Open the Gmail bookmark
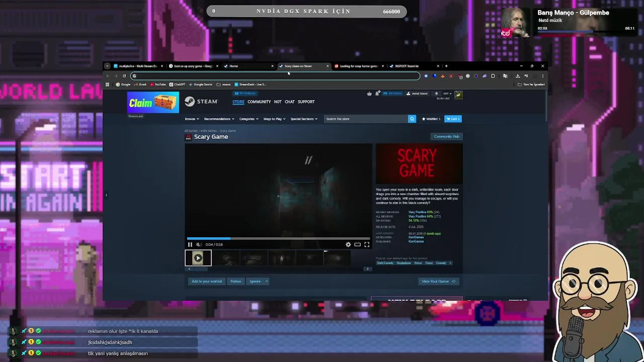The image size is (644, 362). (x=140, y=84)
